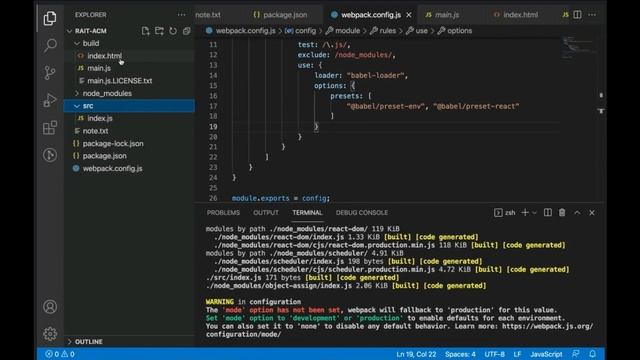
Task: Close the webpack.config.js tab
Action: tap(409, 15)
